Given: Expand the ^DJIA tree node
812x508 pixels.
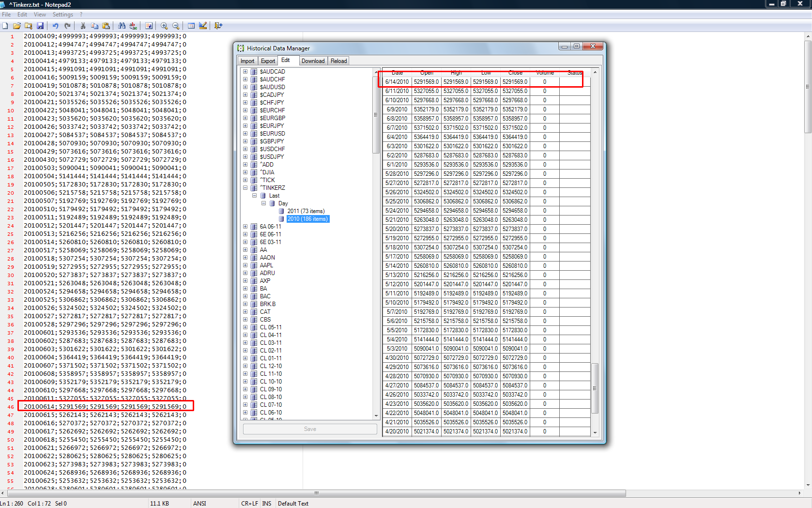Looking at the screenshot, I should click(245, 172).
